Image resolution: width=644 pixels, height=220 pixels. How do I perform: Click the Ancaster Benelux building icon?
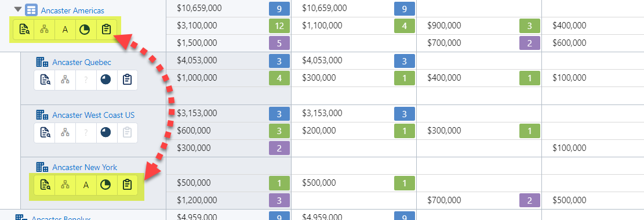pyautogui.click(x=21, y=218)
